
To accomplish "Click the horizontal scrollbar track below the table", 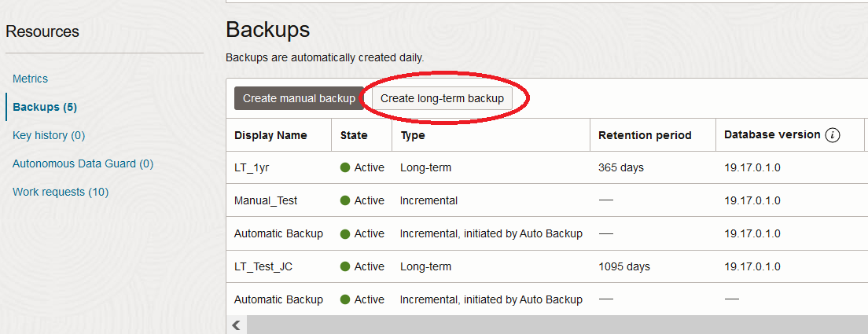I will [550, 325].
